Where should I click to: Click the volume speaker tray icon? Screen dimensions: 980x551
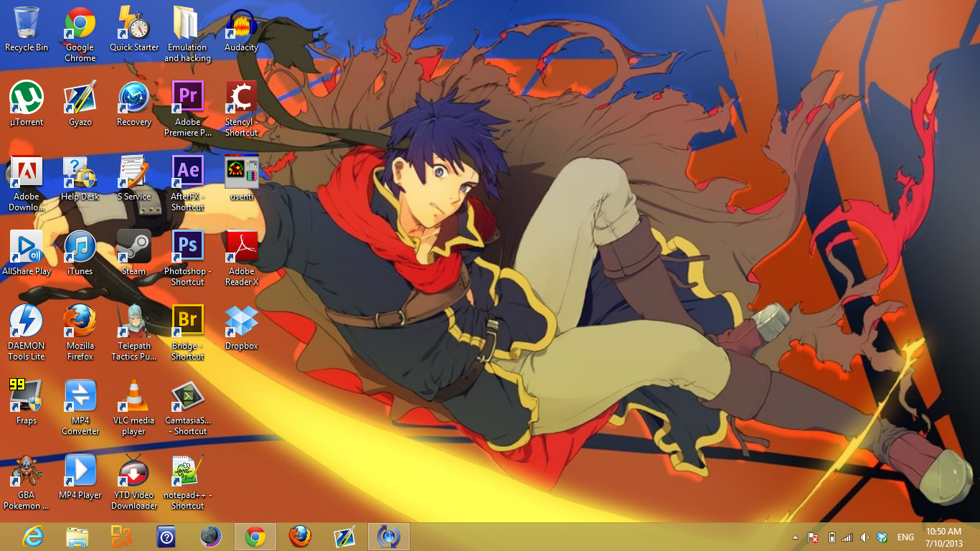(864, 537)
